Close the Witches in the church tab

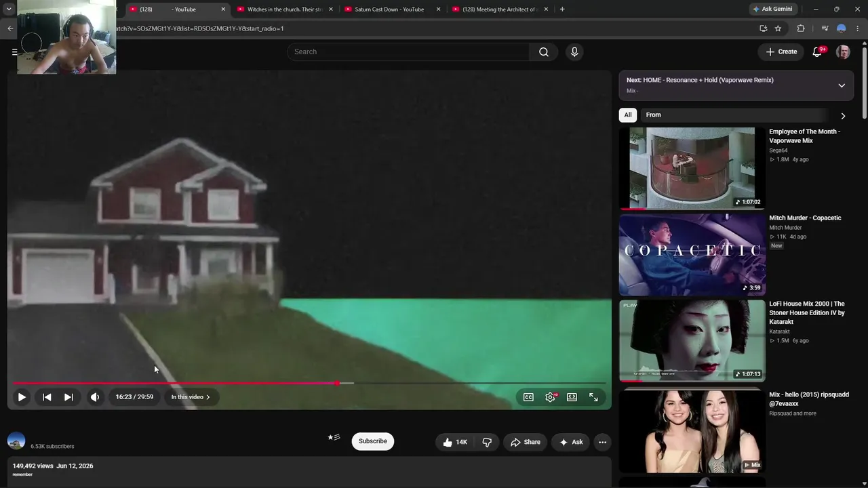(x=331, y=9)
